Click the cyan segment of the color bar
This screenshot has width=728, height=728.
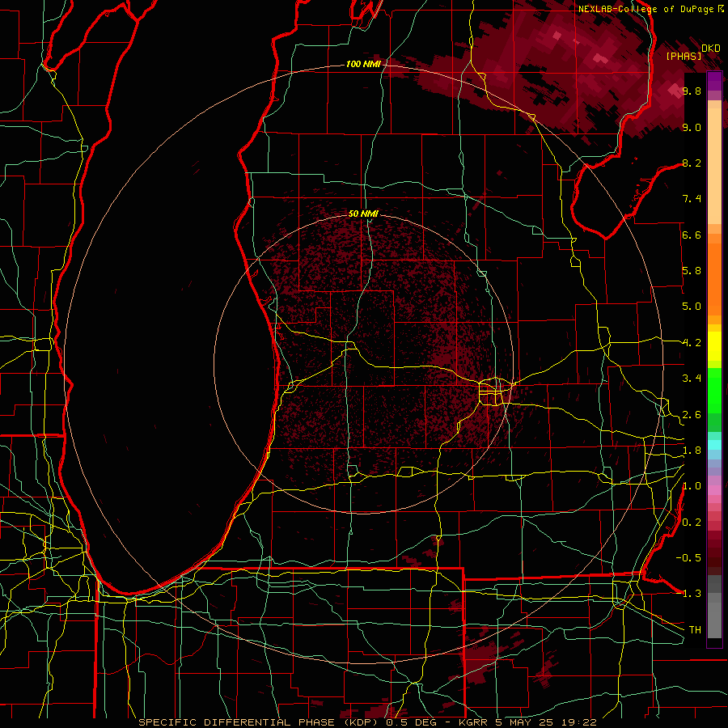(714, 445)
